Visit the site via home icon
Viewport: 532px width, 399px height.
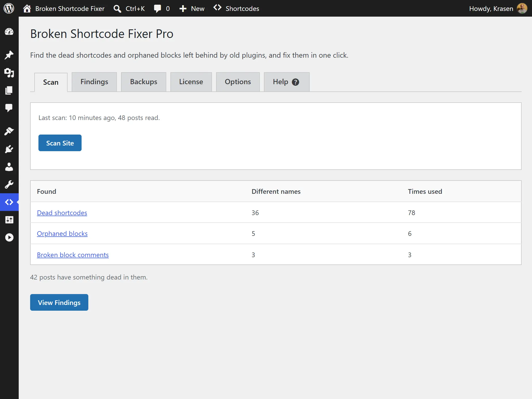[x=27, y=9]
